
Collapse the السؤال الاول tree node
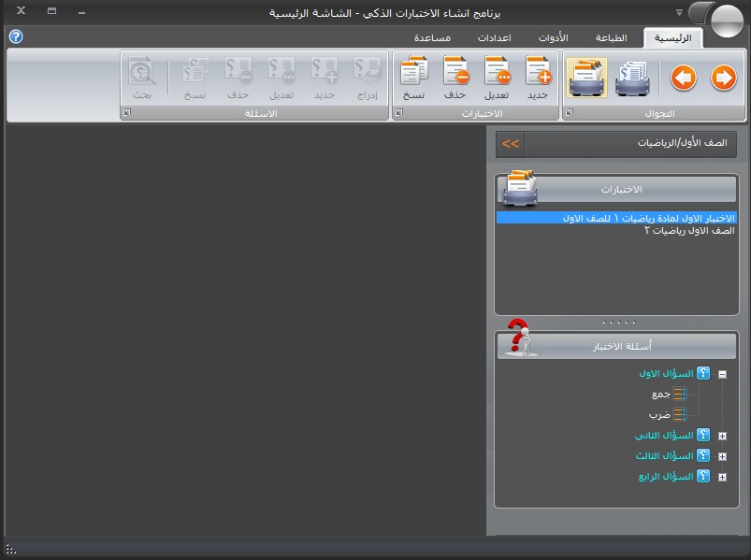click(x=722, y=374)
